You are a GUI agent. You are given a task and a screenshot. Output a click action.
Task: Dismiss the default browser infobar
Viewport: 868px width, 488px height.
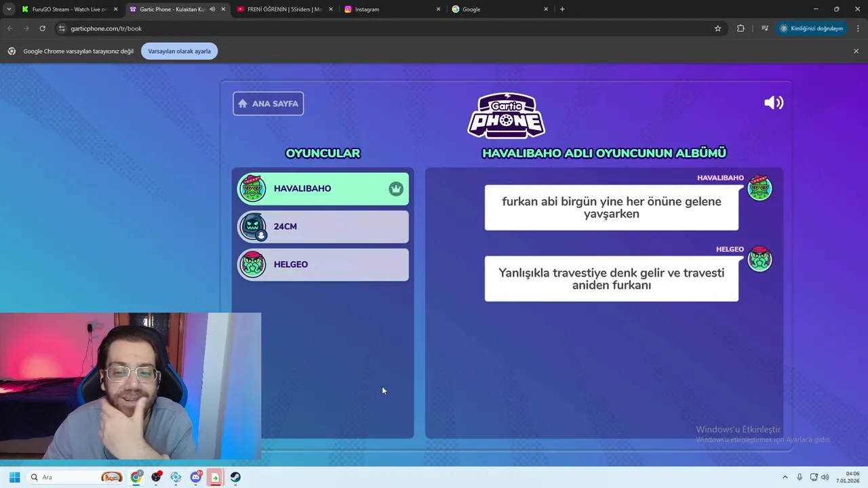(x=856, y=51)
